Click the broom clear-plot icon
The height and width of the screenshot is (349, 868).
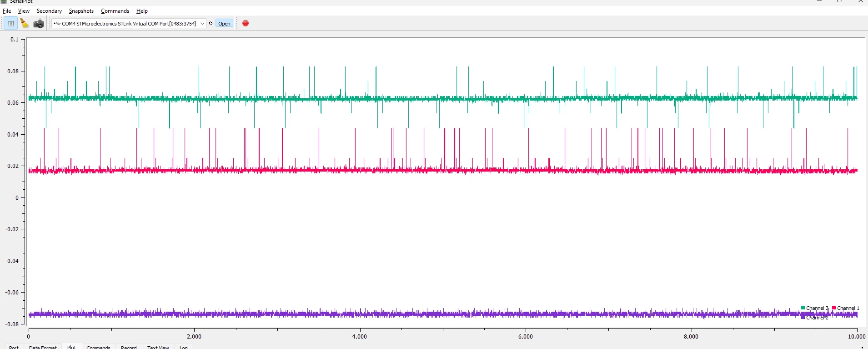point(25,23)
